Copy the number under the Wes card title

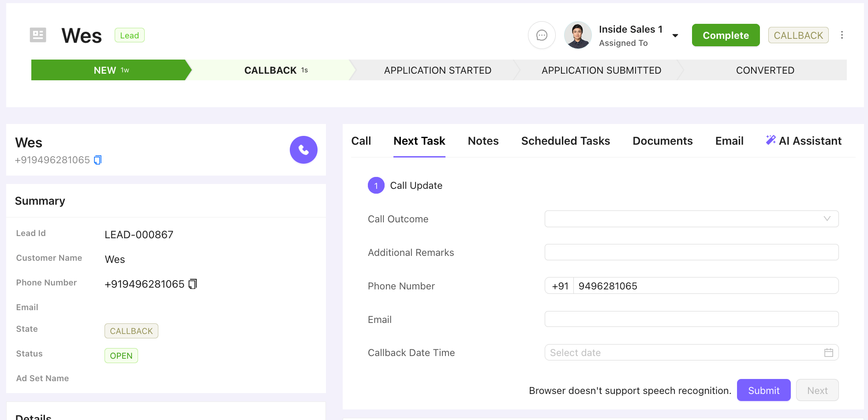(97, 160)
